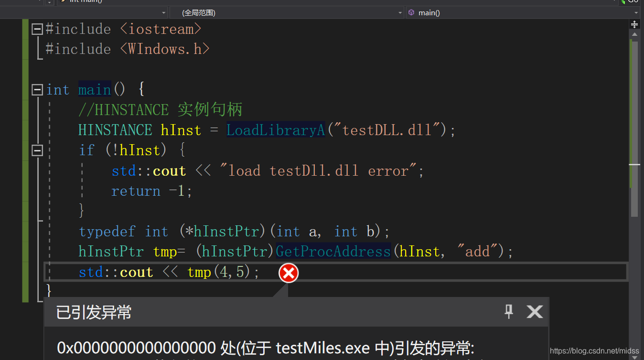Click the main() cube icon in navigation bar
Screen dimensions: 644x360
(x=411, y=12)
